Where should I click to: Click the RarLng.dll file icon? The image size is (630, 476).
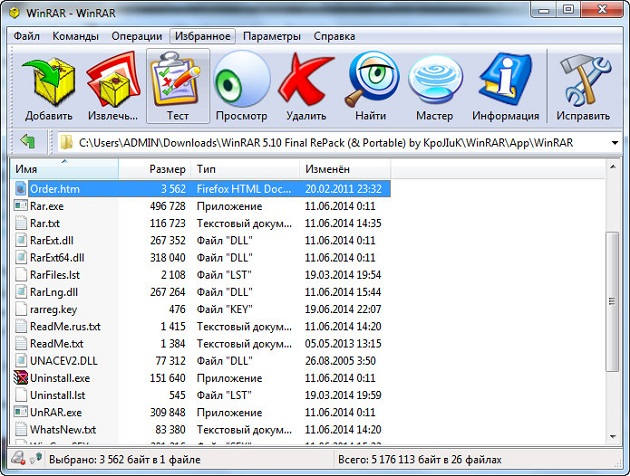click(x=20, y=292)
